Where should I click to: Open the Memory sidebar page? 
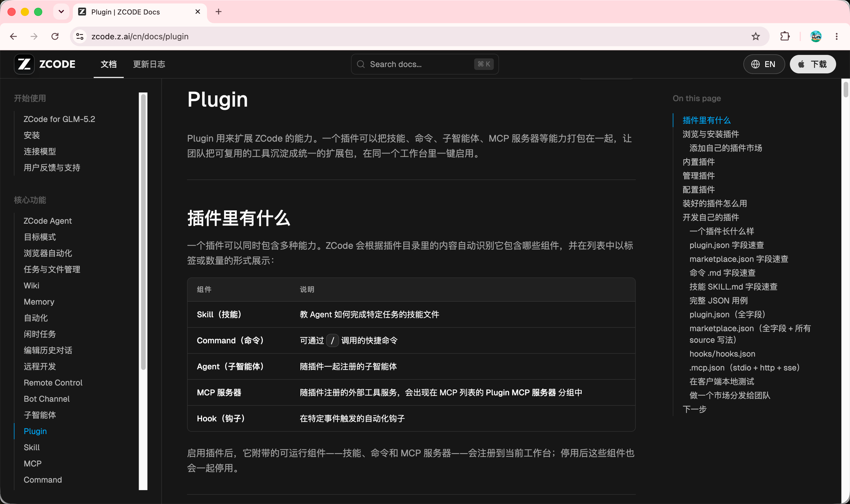39,302
